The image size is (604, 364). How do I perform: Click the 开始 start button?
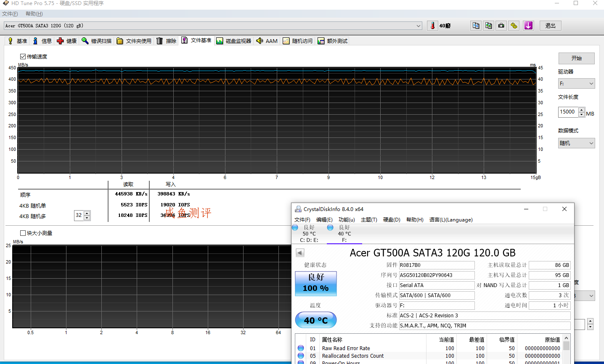[576, 58]
